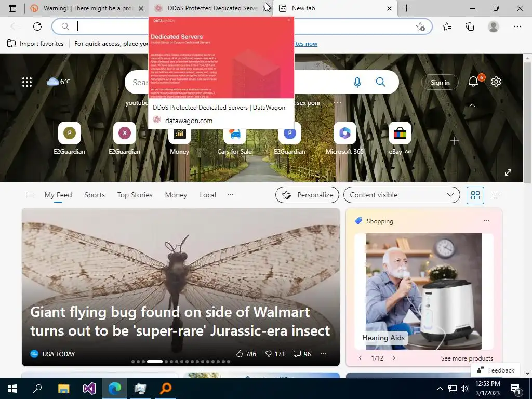Image resolution: width=532 pixels, height=399 pixels.
Task: Select the active carousel indicator dot
Action: pos(155,362)
